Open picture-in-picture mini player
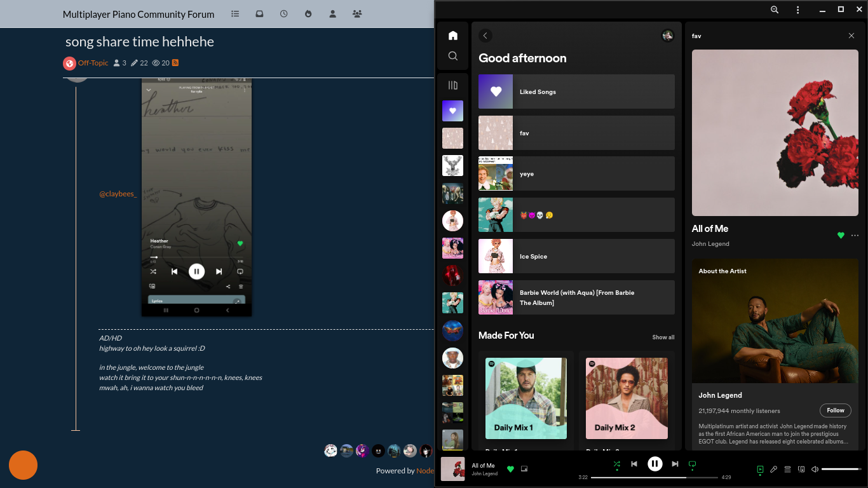 click(524, 469)
